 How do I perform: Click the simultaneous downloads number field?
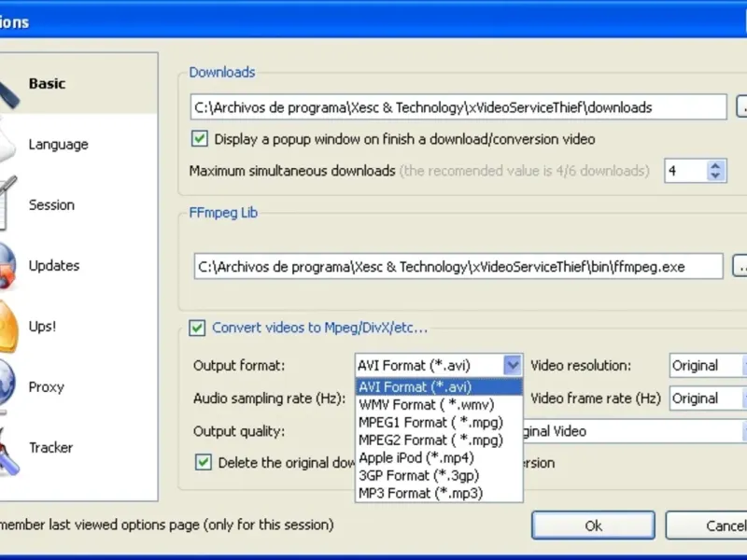click(x=686, y=171)
